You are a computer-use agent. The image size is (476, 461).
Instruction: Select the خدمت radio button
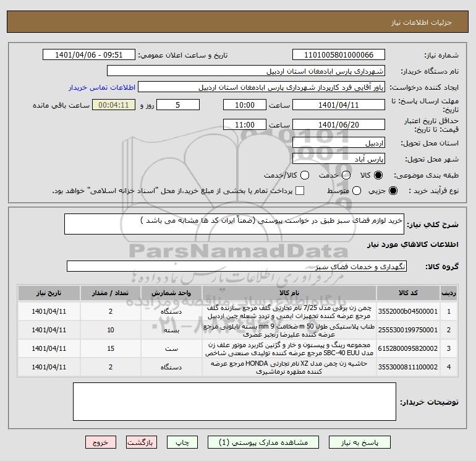point(346,175)
